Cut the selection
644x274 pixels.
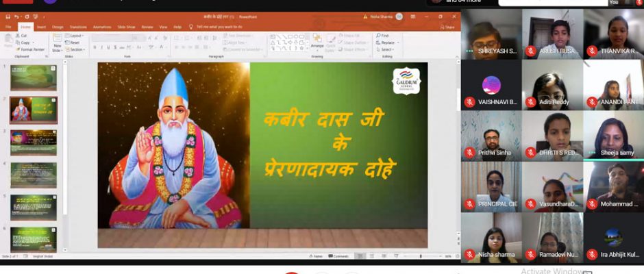tap(21, 36)
